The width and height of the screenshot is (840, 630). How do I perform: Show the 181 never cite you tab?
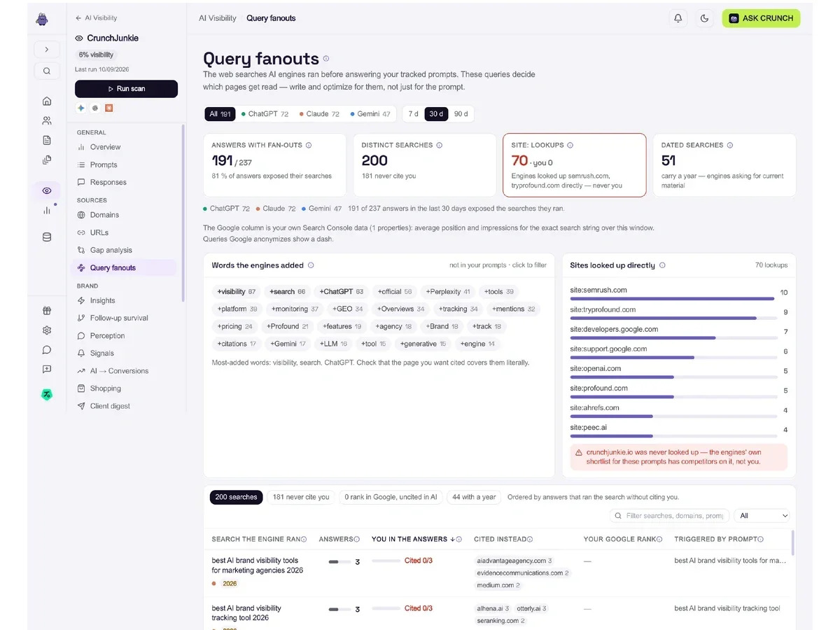(x=301, y=497)
